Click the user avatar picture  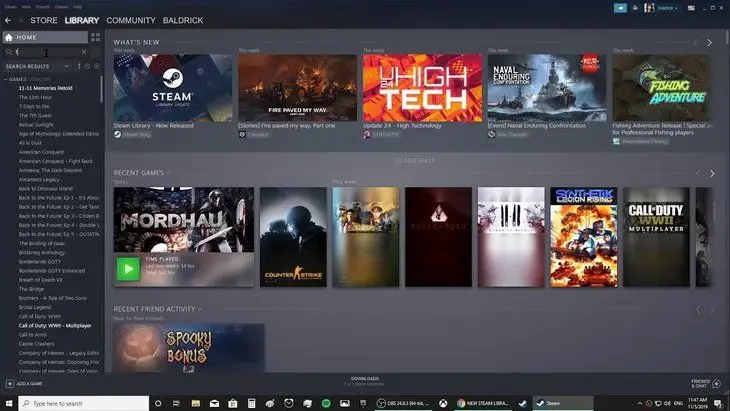[x=649, y=8]
